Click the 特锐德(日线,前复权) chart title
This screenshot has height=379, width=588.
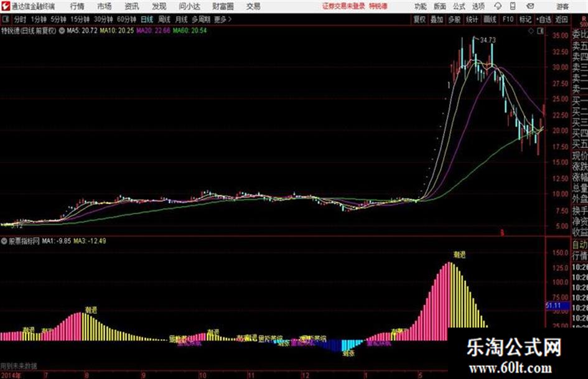29,30
